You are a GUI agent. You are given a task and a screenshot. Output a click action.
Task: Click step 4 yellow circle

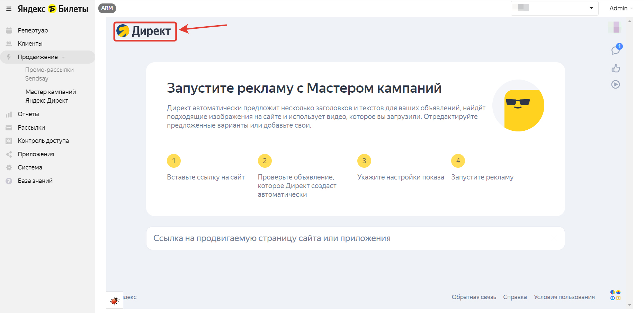(458, 161)
